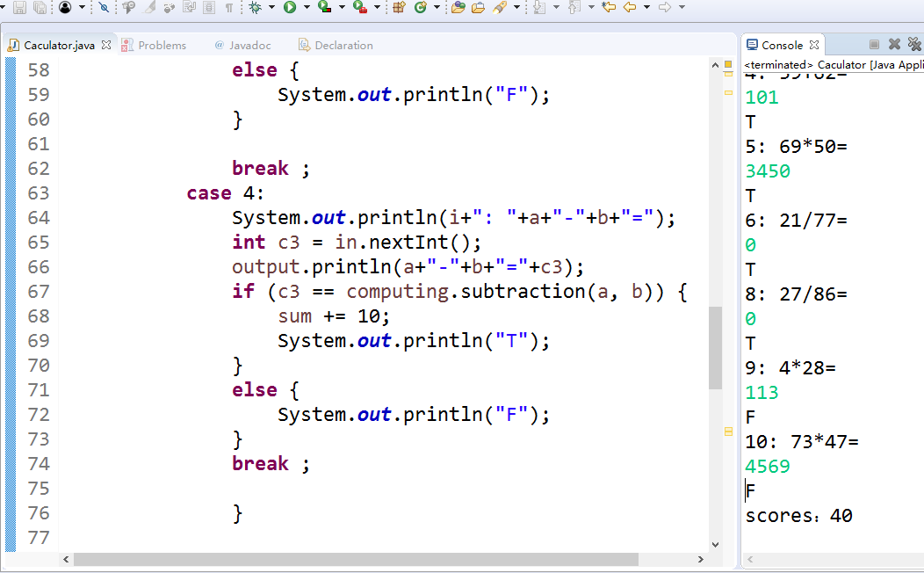Click the Open Task folder icon
Screen dimensions: 924x573
click(x=479, y=7)
